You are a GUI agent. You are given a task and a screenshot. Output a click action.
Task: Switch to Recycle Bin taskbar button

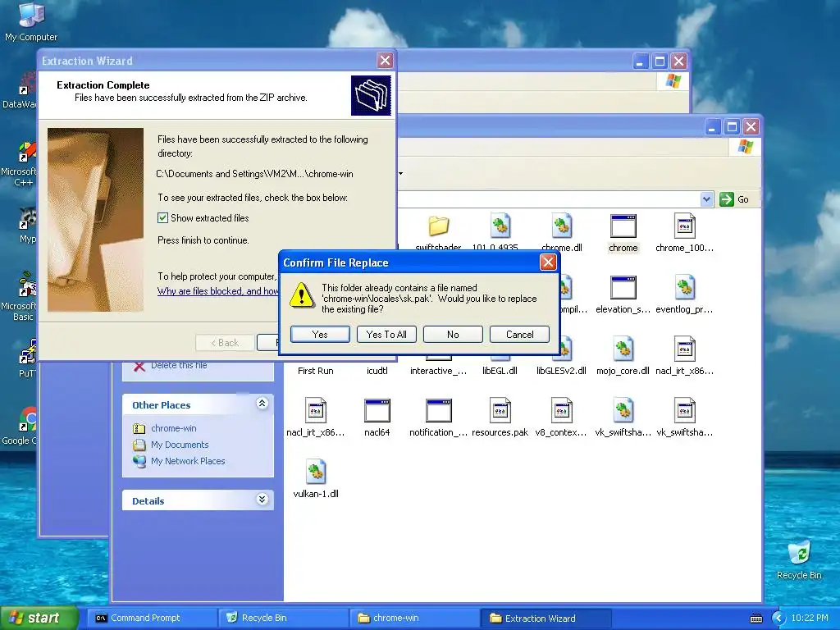(x=283, y=619)
